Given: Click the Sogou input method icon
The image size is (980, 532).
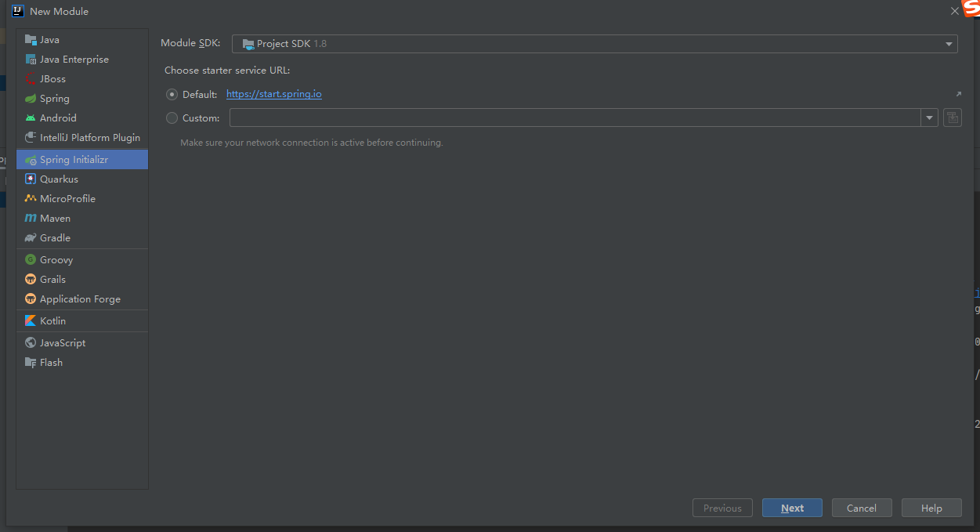Looking at the screenshot, I should pos(971,7).
